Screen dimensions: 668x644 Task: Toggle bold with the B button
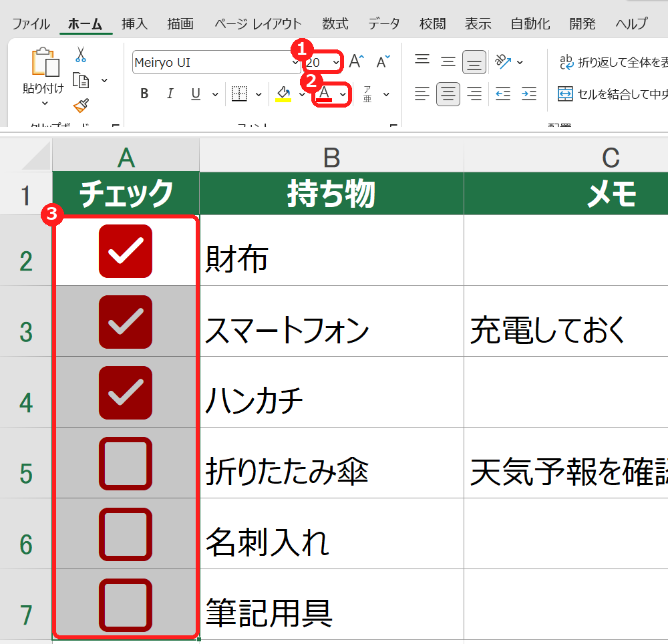tap(144, 94)
